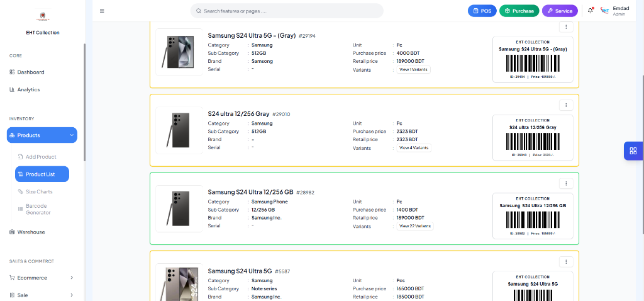
Task: Click View 22 Variants button
Action: point(415,226)
